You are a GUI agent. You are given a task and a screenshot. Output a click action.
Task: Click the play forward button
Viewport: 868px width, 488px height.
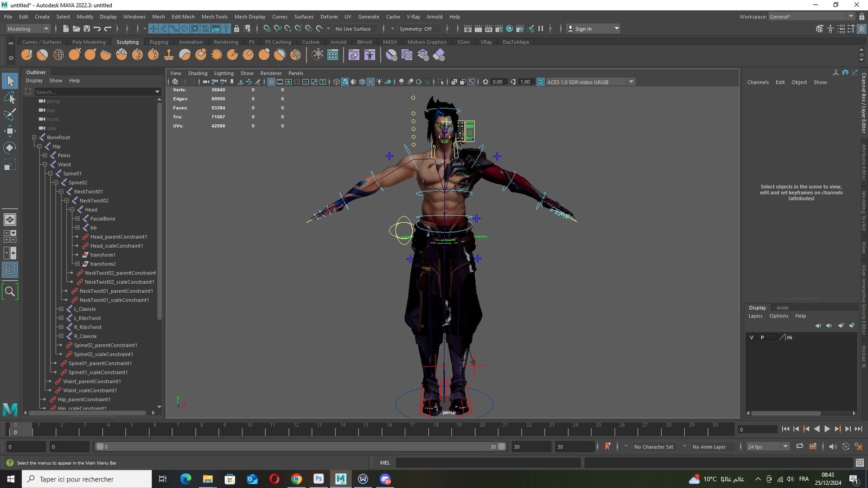[827, 429]
